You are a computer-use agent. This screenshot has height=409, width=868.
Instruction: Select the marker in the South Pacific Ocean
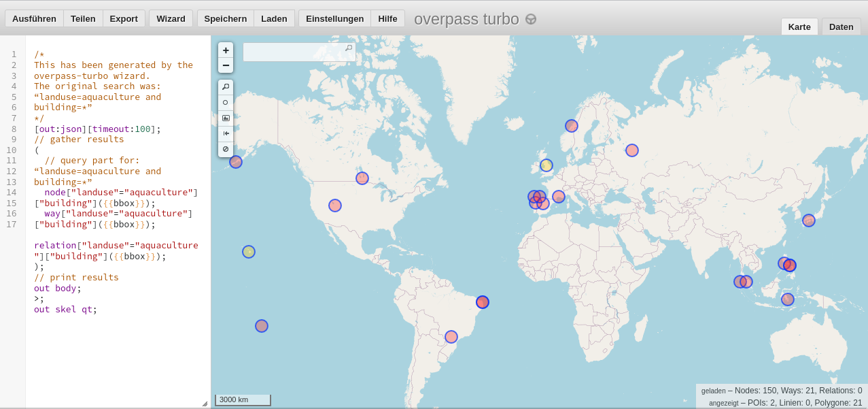262,326
